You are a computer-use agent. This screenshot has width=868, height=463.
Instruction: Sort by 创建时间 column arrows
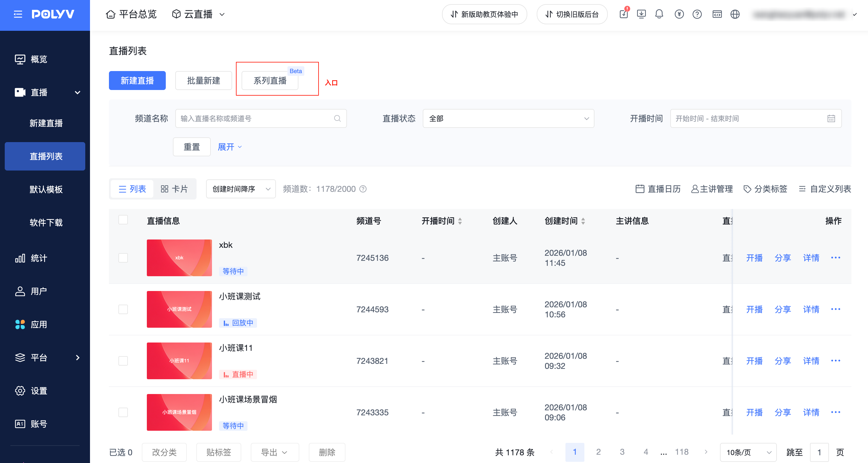(583, 221)
